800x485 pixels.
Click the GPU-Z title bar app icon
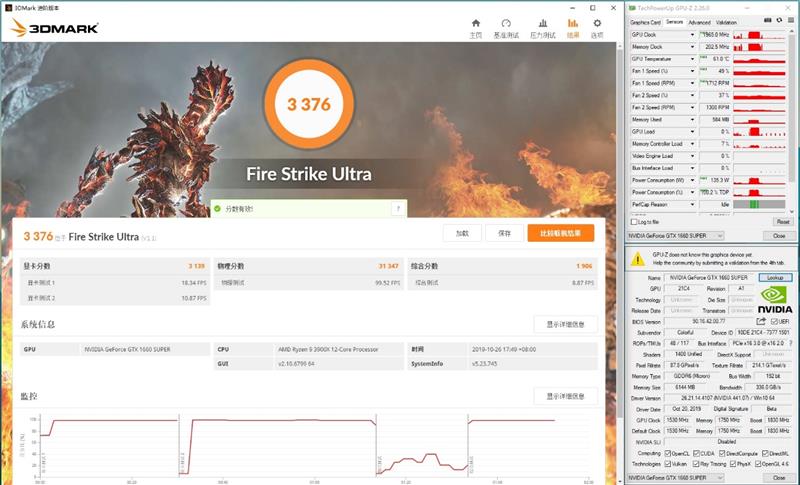coord(632,8)
